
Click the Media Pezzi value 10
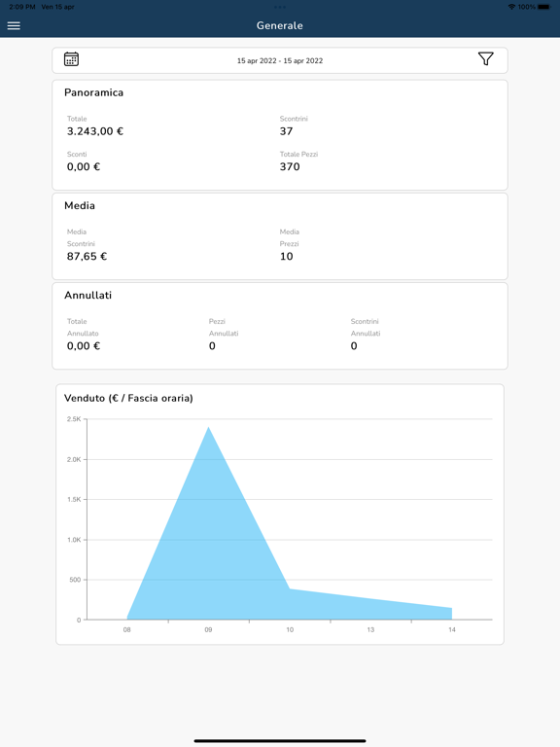click(x=286, y=257)
